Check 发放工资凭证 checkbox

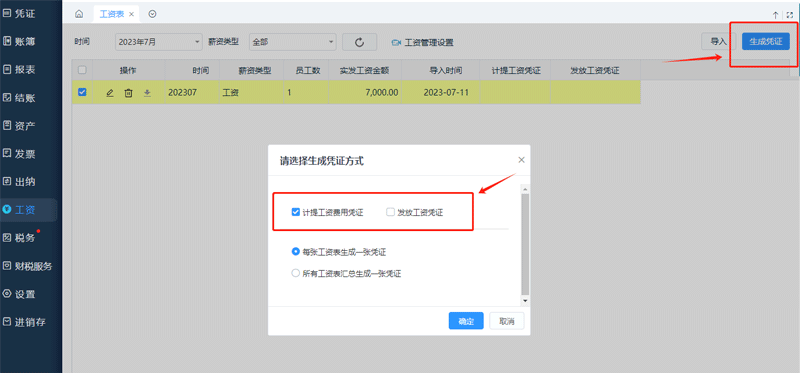(x=390, y=212)
